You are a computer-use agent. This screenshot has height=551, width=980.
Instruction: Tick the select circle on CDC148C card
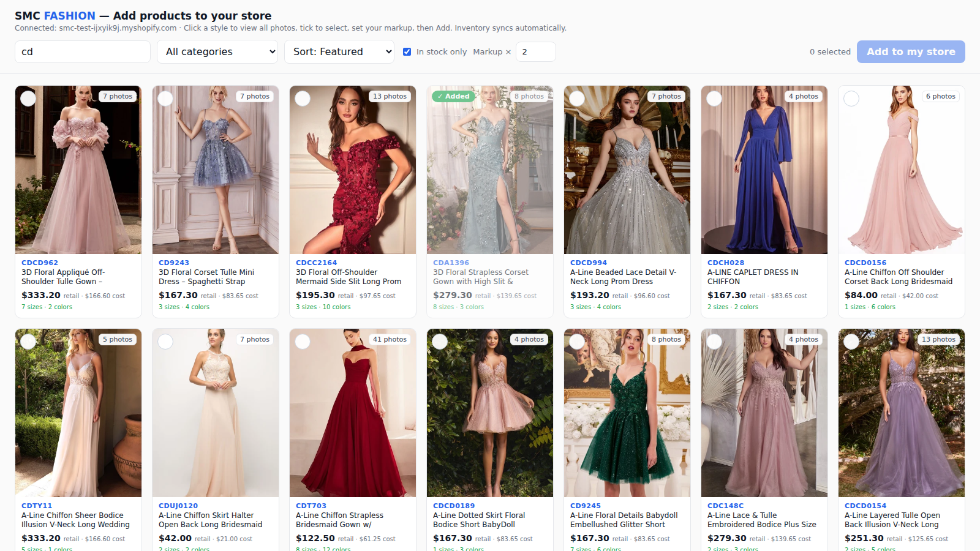[x=714, y=342]
